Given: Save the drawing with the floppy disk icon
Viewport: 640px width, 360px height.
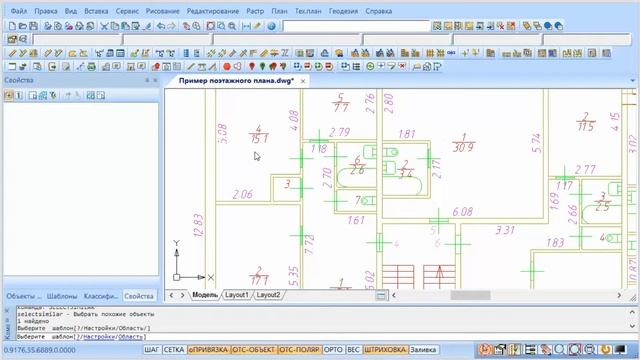Looking at the screenshot, I should (33, 26).
